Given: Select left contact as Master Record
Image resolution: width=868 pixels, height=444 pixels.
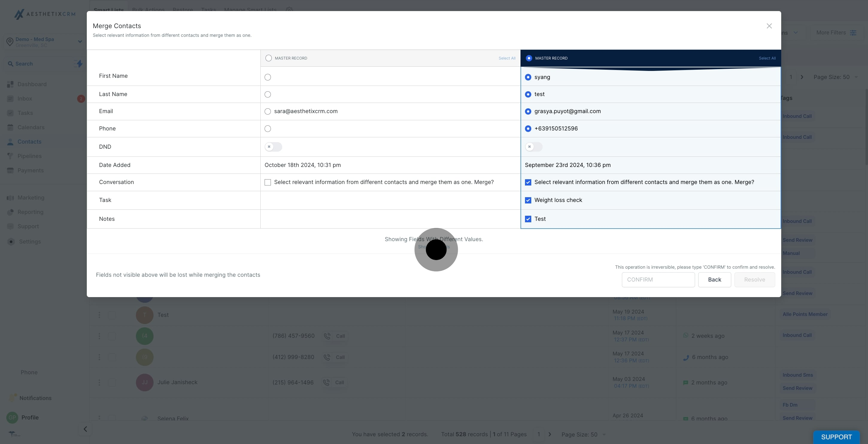Looking at the screenshot, I should (x=268, y=58).
